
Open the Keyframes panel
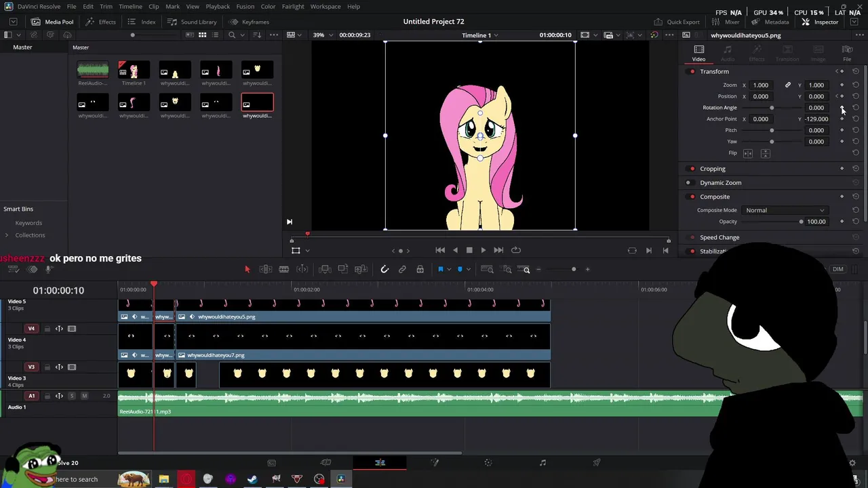pos(249,22)
